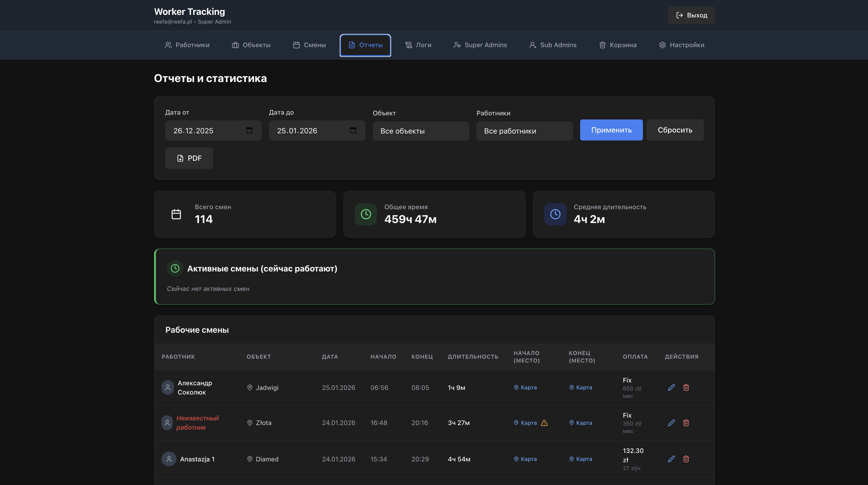868x485 pixels.
Task: Open the Логи tab
Action: pos(418,45)
